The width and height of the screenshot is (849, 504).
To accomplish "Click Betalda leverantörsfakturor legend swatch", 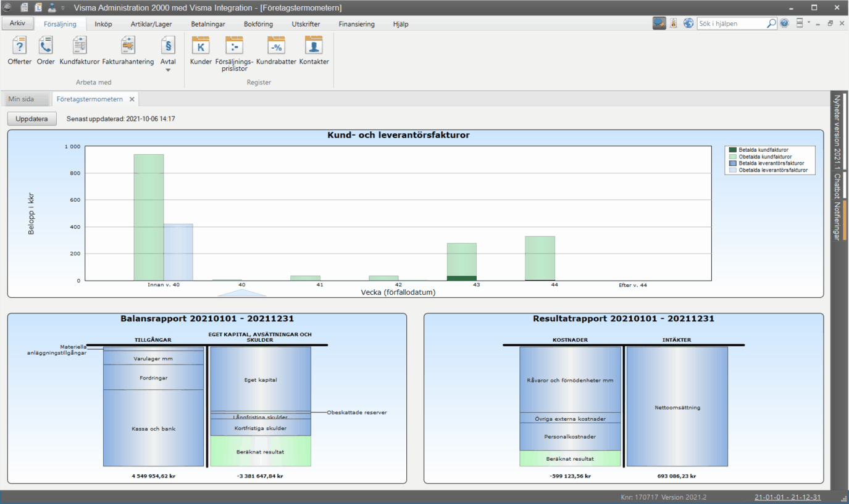I will click(x=733, y=163).
